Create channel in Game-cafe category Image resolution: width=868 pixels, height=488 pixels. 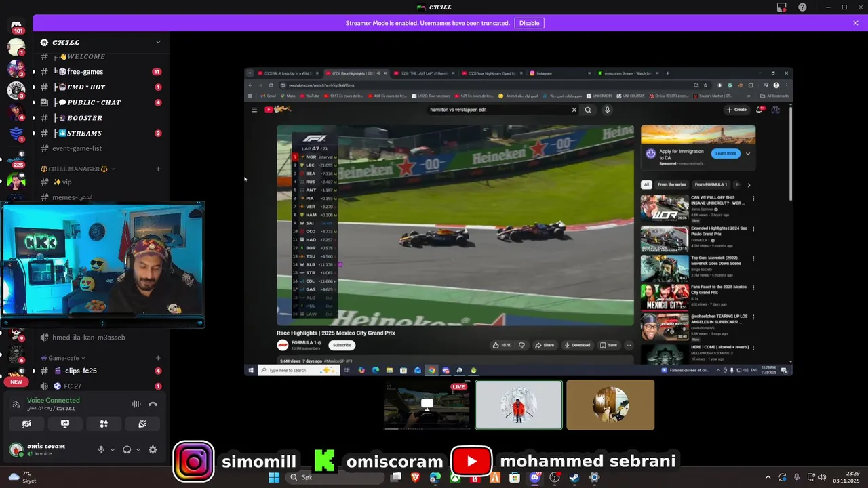click(x=158, y=358)
